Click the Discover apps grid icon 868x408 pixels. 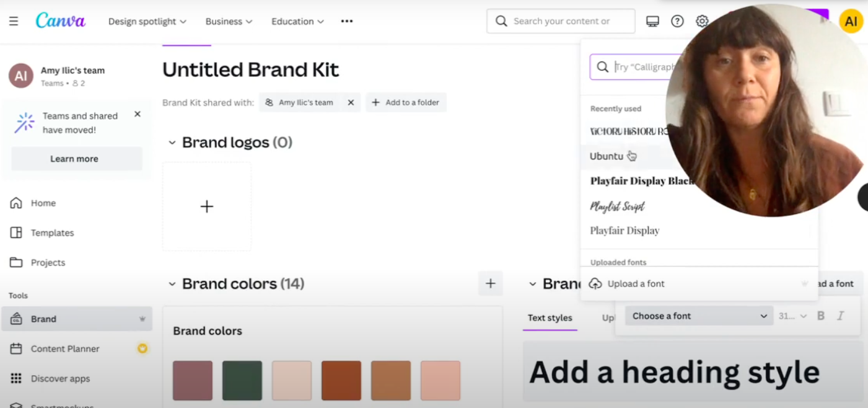[x=16, y=378]
